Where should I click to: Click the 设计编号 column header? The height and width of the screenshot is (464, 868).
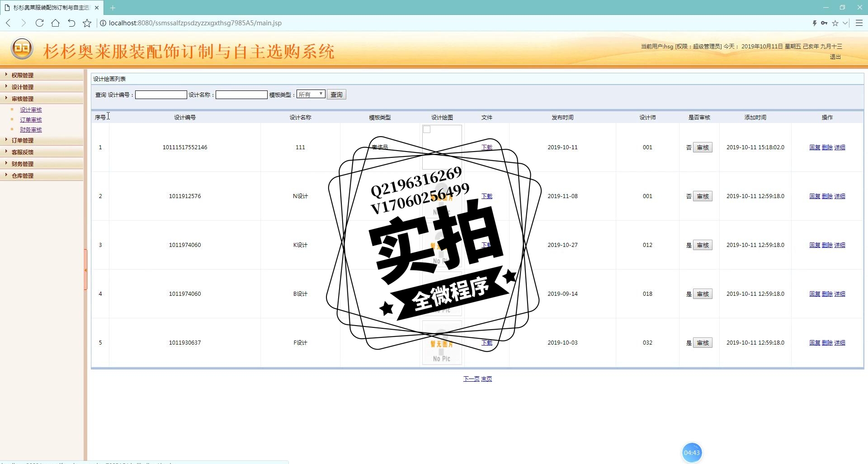pyautogui.click(x=185, y=118)
